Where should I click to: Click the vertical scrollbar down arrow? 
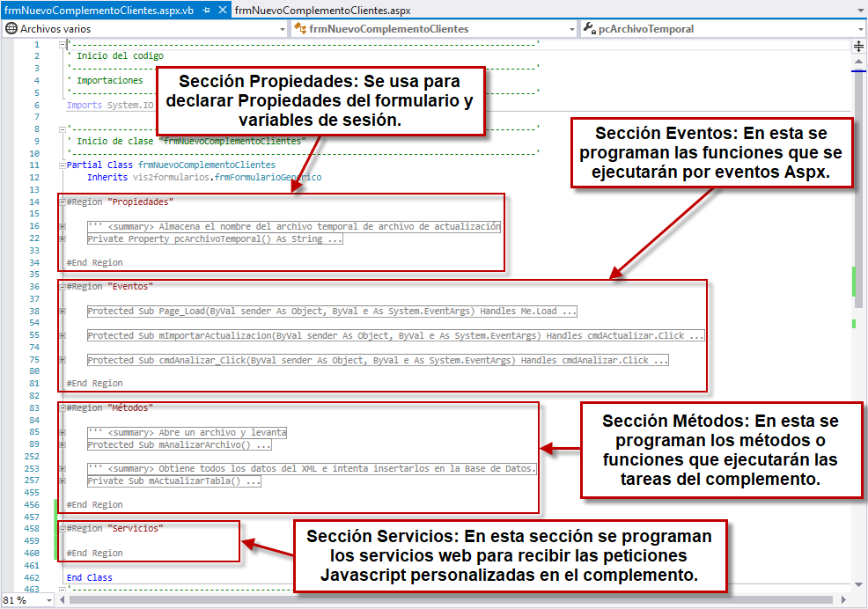(858, 584)
